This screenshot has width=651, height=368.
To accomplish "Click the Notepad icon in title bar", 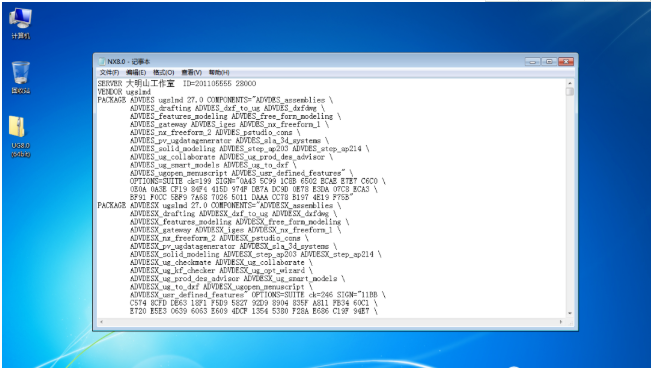I will pyautogui.click(x=102, y=61).
